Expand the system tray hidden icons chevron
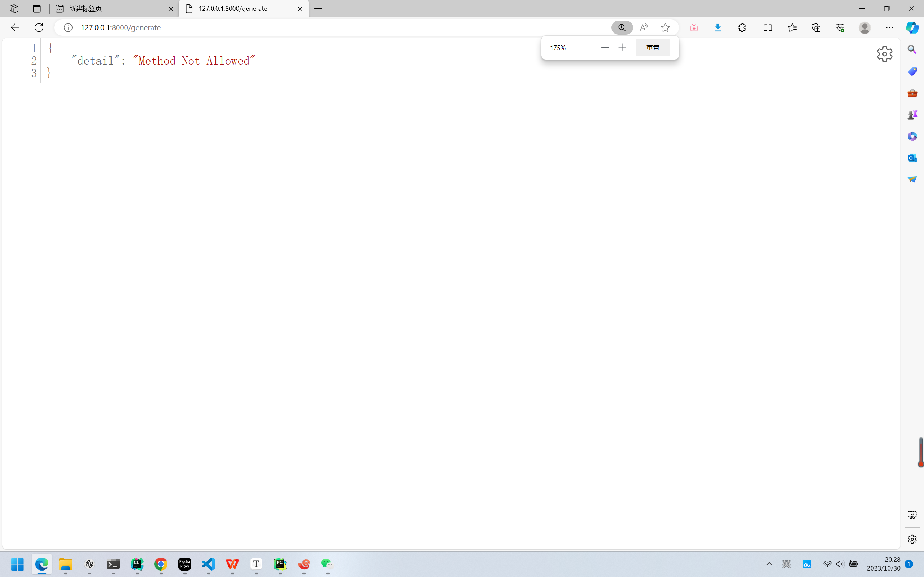 tap(769, 564)
